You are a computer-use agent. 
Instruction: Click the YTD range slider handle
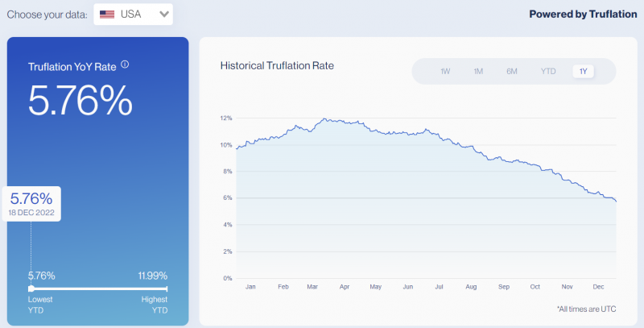[x=31, y=289]
